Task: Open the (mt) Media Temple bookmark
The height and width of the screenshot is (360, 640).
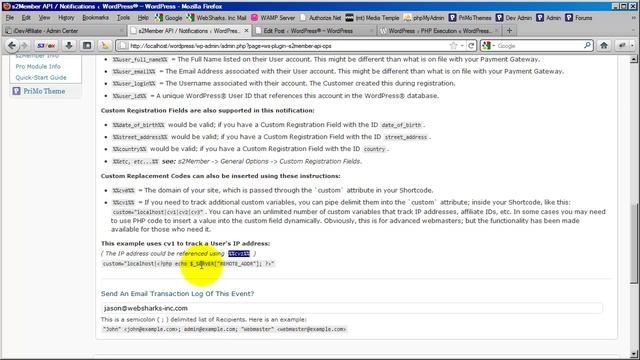Action: tap(372, 18)
